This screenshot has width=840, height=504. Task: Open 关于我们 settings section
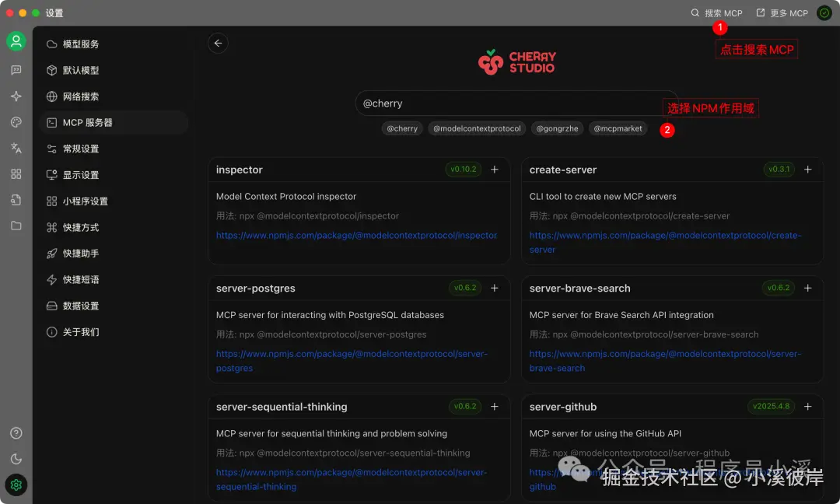[114, 332]
